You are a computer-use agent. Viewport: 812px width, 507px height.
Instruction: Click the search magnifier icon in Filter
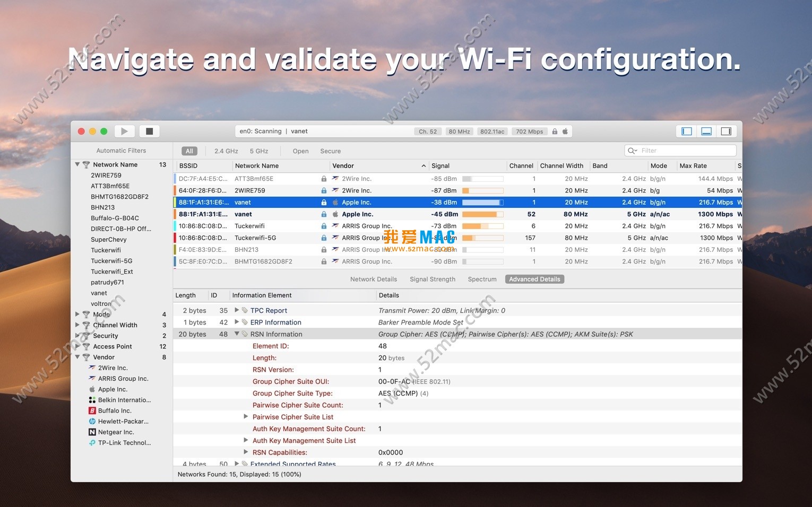pos(633,151)
